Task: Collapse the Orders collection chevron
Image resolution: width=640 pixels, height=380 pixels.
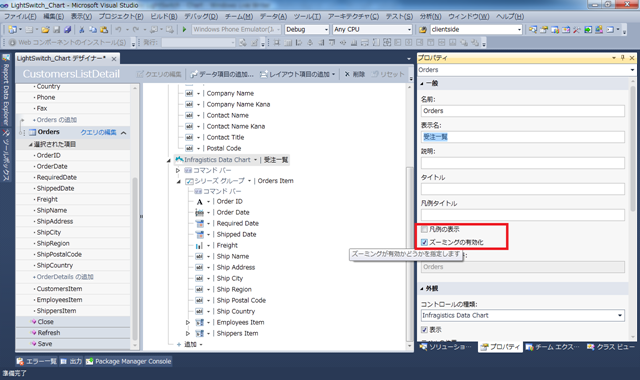Action: 123,133
